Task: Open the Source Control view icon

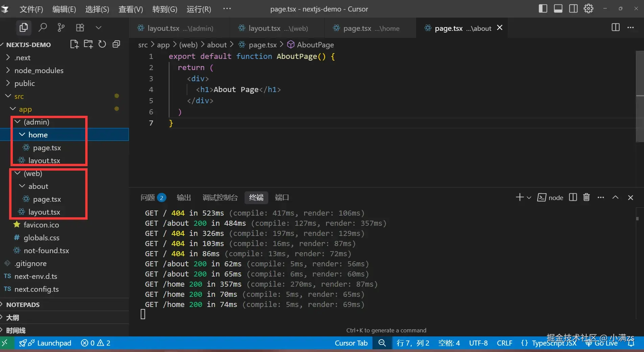Action: (61, 27)
